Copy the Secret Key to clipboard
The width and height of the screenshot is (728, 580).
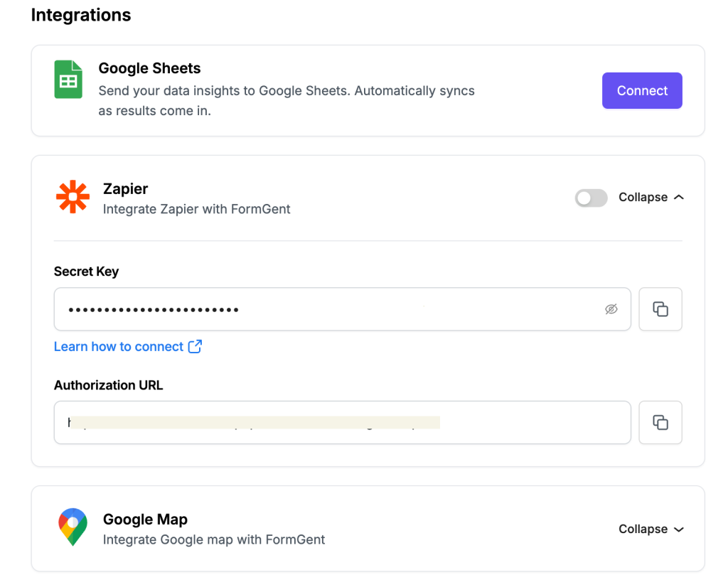pyautogui.click(x=660, y=309)
